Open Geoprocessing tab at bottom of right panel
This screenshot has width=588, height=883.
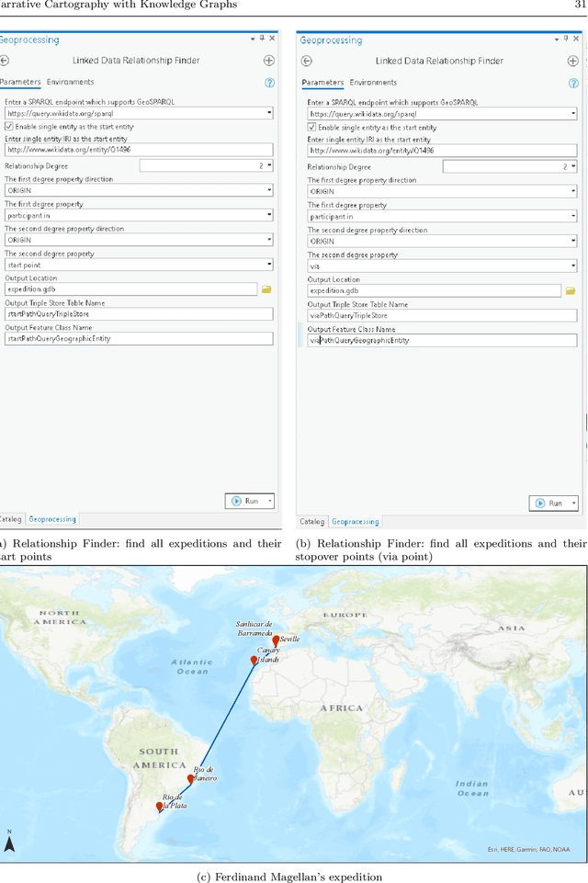pos(356,522)
